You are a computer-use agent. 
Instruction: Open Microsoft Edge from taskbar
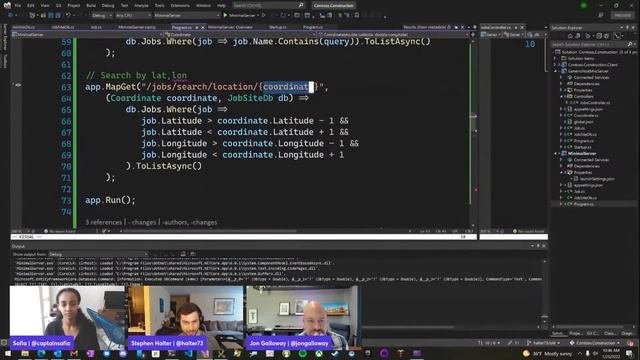coord(41,353)
